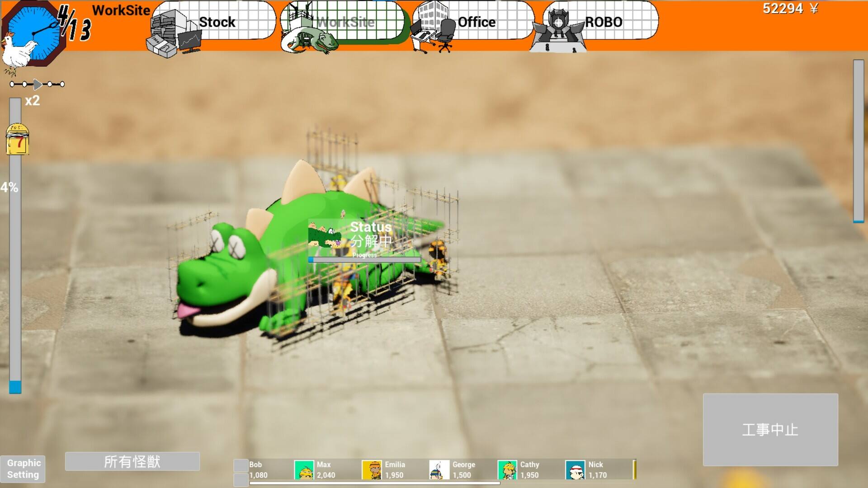Click George's worker portrait
Screen dimensions: 868x488
439,470
